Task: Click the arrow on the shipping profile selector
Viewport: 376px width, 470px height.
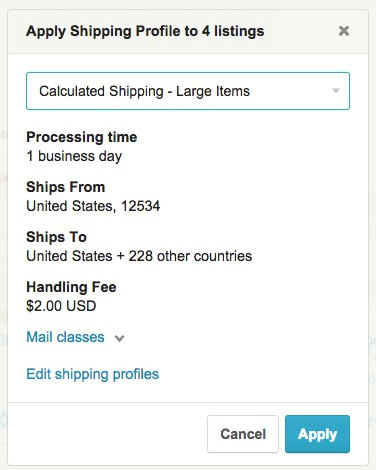Action: click(x=336, y=91)
